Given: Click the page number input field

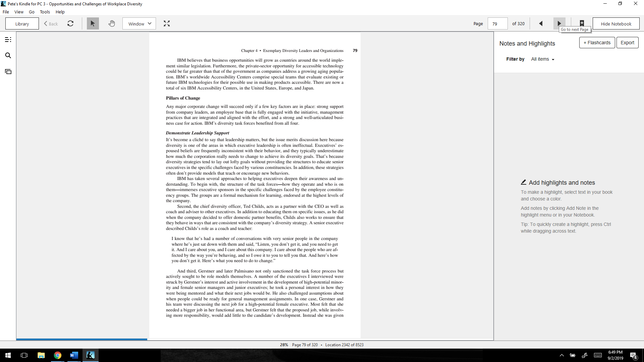Looking at the screenshot, I should (x=497, y=23).
